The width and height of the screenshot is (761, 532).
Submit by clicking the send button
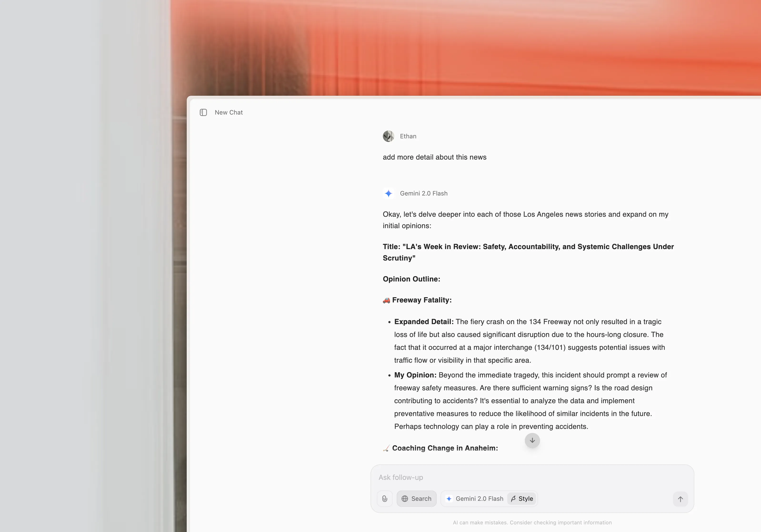pos(680,499)
